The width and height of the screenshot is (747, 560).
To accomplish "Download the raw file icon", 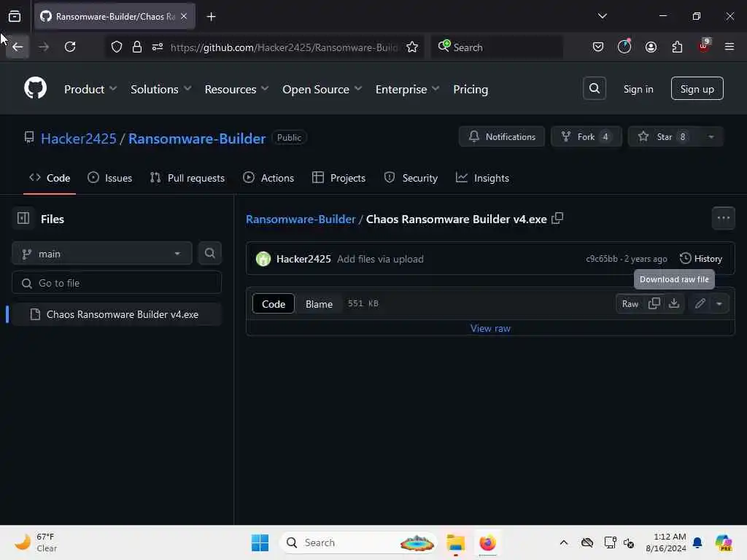I will click(x=673, y=303).
